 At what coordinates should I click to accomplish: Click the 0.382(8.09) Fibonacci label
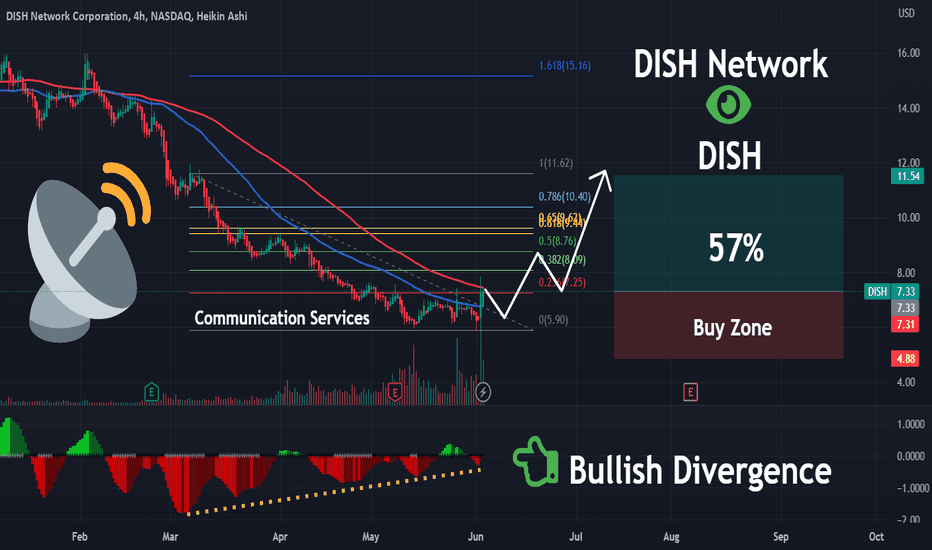562,260
